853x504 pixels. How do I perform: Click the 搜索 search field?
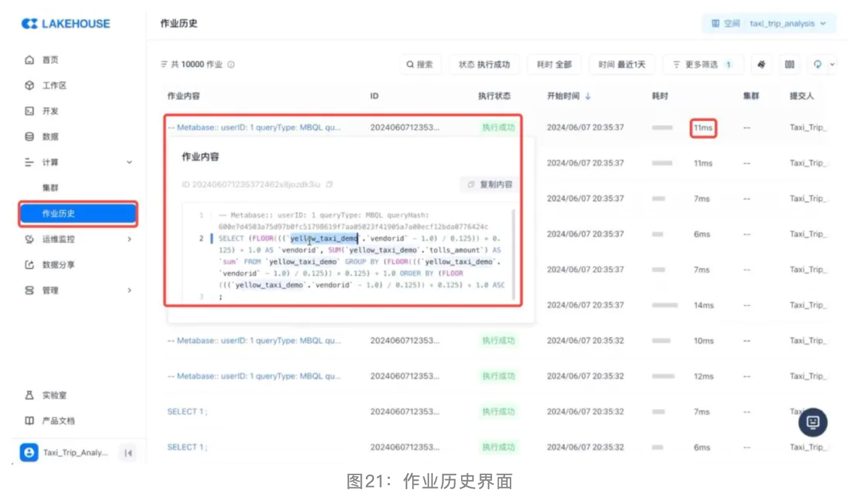420,64
